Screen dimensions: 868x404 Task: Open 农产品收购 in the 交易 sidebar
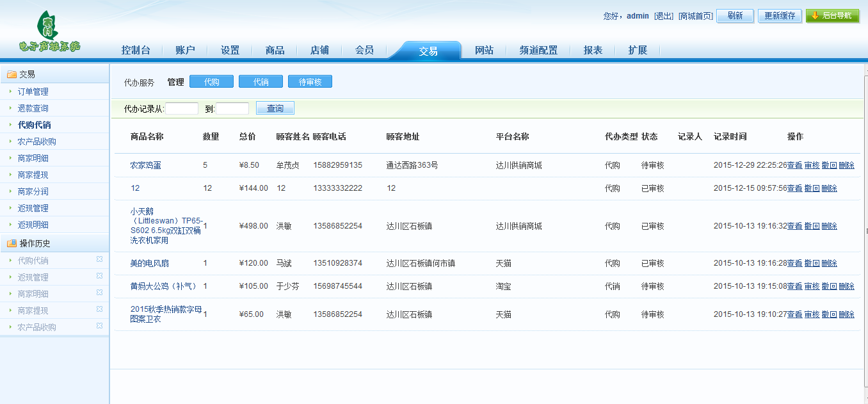36,141
